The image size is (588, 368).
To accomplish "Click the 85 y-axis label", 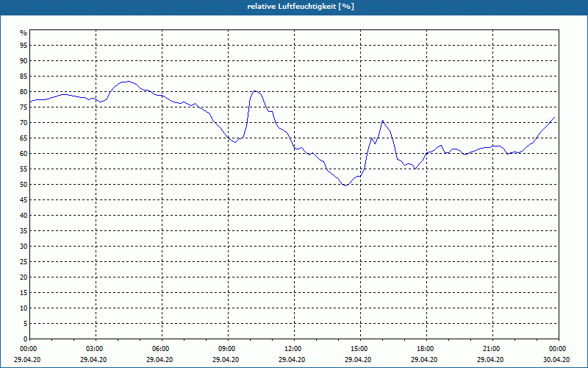I will [x=24, y=77].
